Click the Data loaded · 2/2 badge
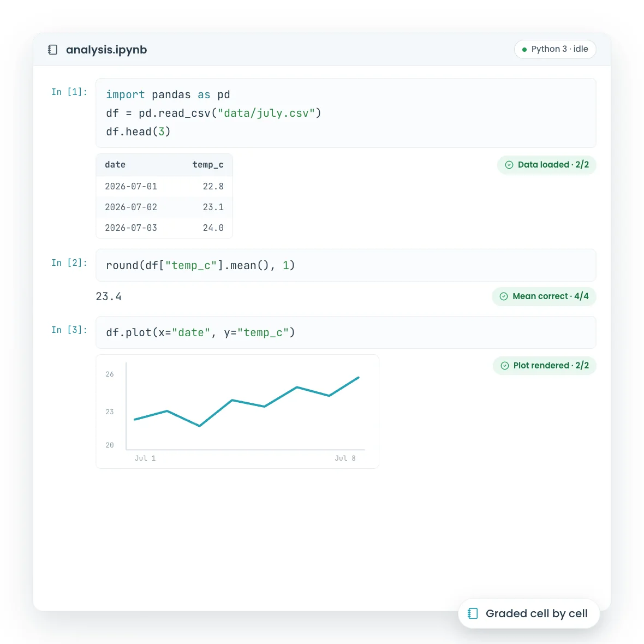 pos(547,165)
